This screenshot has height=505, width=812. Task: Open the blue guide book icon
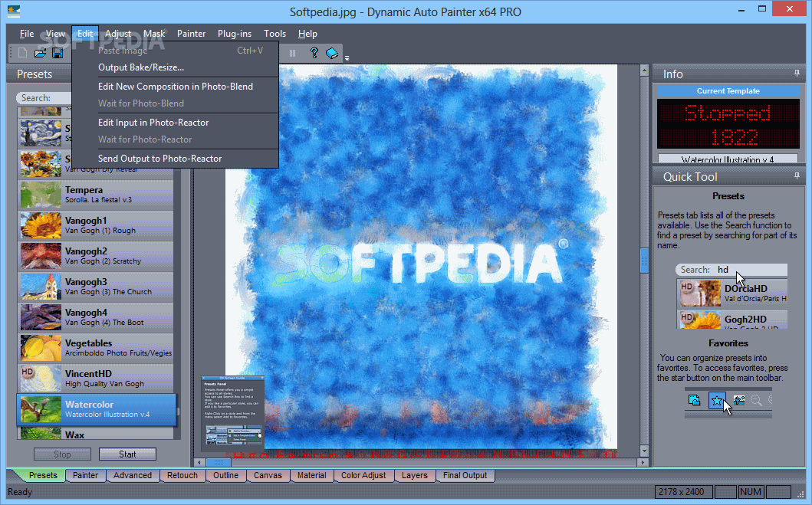click(332, 53)
